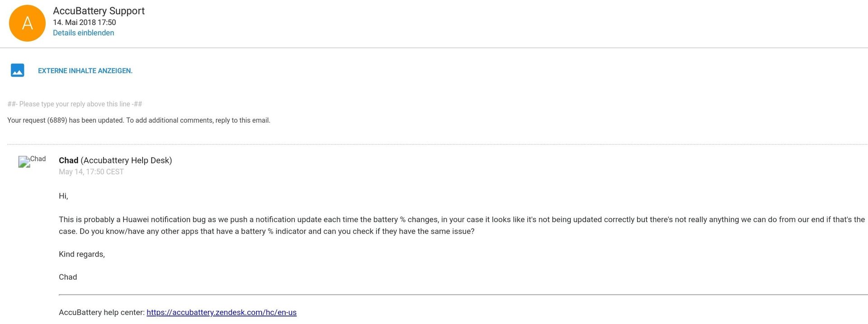Click the gray 'Please type your reply above' line
This screenshot has width=868, height=324.
tap(75, 104)
